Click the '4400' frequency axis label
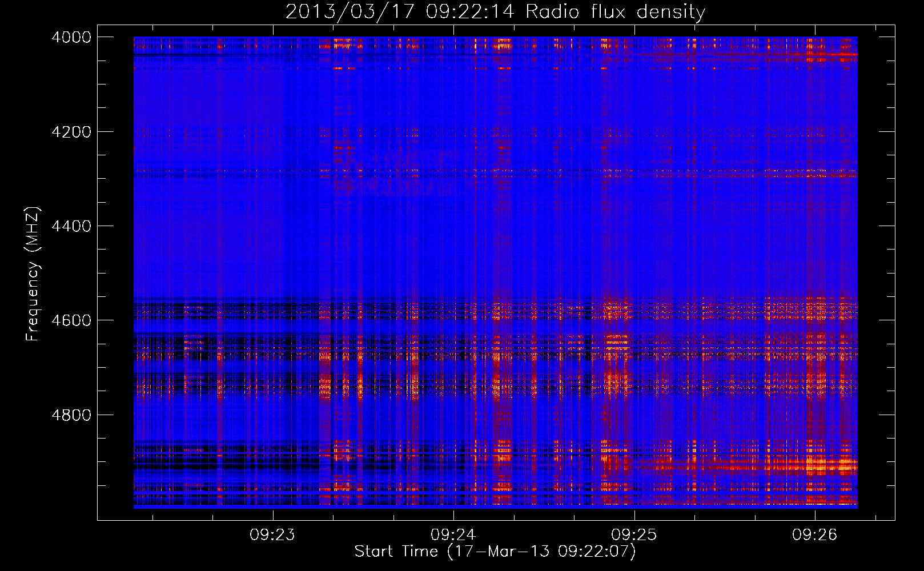The height and width of the screenshot is (571, 924). click(x=71, y=226)
